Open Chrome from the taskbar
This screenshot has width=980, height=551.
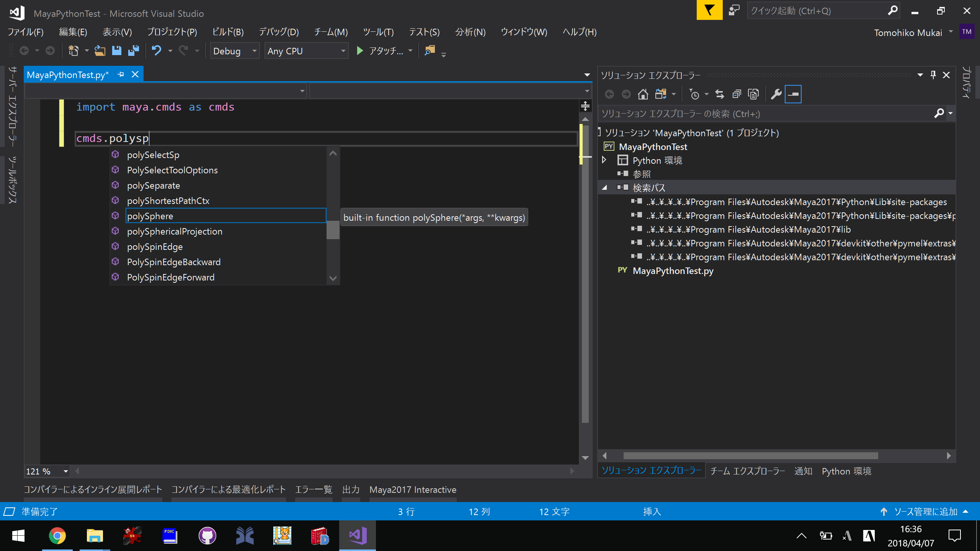click(x=57, y=536)
